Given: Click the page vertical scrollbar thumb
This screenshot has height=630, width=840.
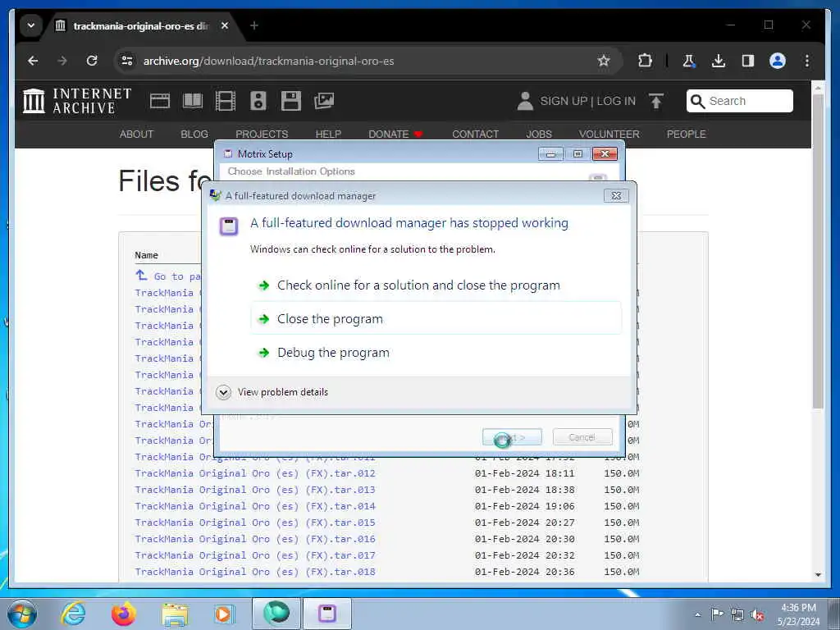Looking at the screenshot, I should click(x=818, y=252).
